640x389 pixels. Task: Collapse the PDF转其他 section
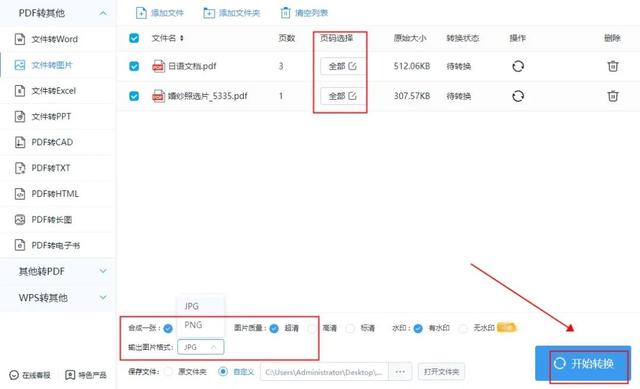tap(103, 13)
